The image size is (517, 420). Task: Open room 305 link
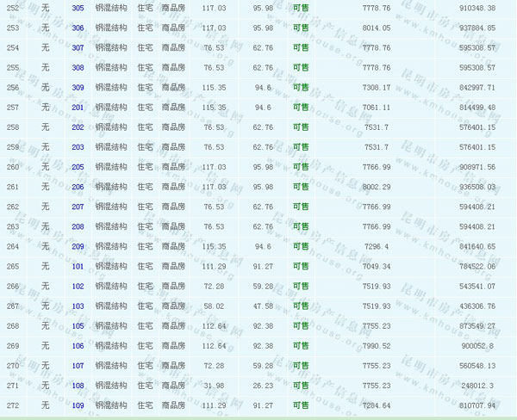click(x=78, y=8)
